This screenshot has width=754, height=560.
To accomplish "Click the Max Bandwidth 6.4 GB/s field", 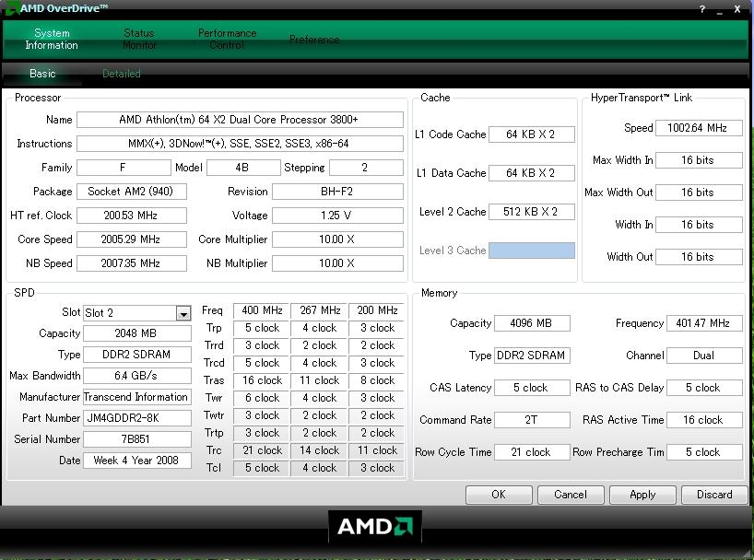I will tap(137, 376).
